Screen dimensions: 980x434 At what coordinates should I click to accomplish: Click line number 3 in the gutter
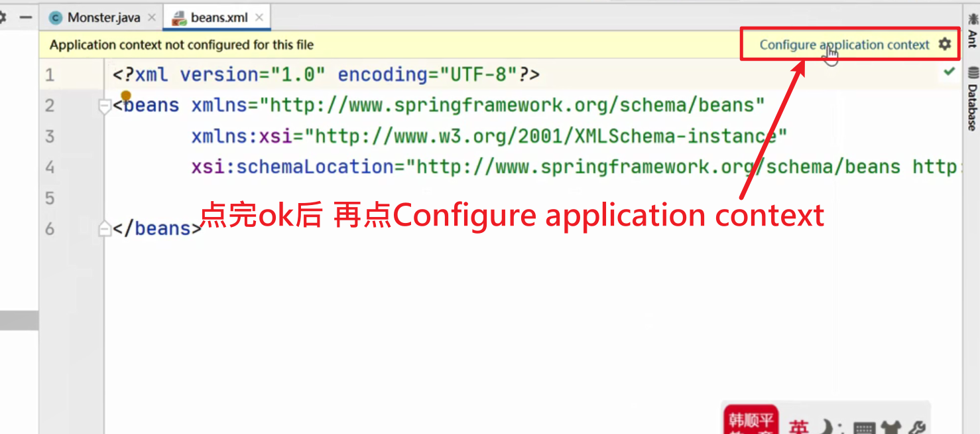pyautogui.click(x=50, y=136)
